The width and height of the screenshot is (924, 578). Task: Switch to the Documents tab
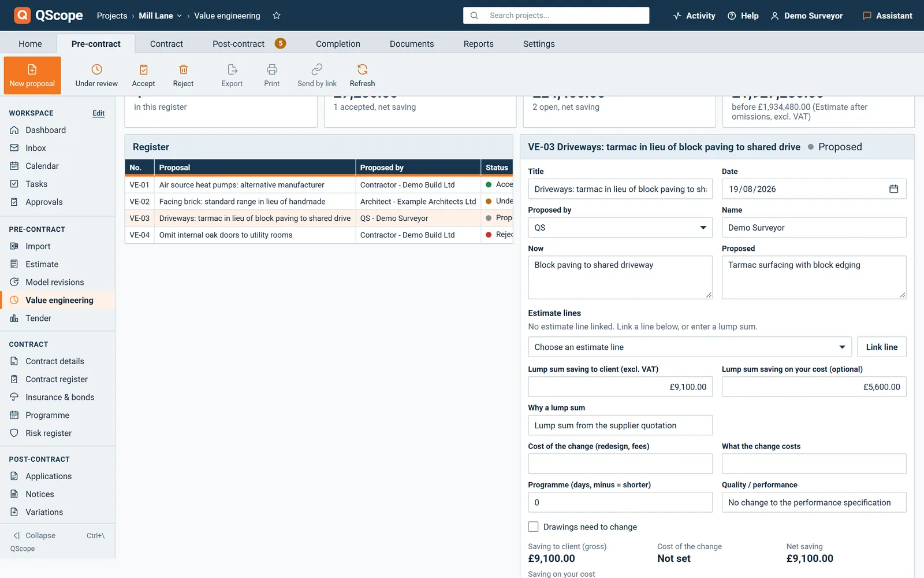(x=412, y=44)
